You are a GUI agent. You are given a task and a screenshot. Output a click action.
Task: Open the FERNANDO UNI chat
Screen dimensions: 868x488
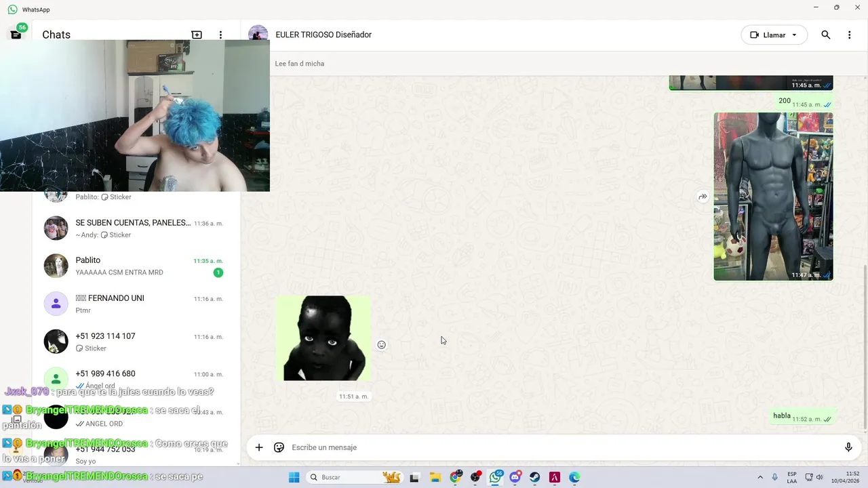pos(136,304)
